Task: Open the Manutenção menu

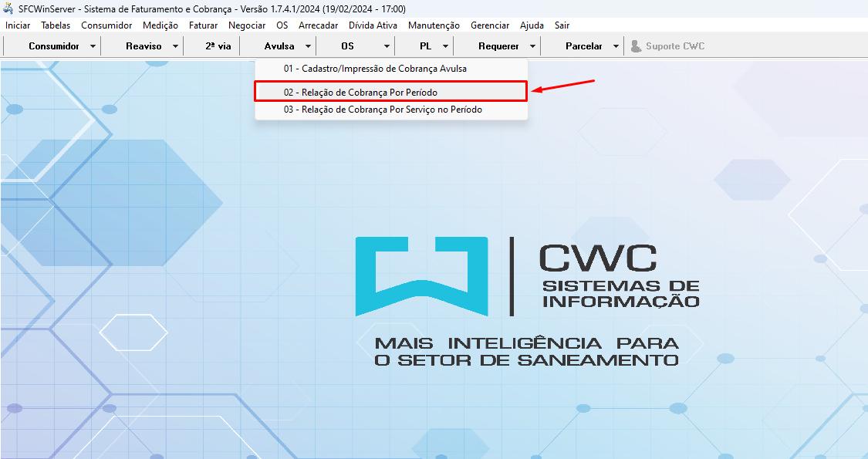Action: click(x=434, y=25)
